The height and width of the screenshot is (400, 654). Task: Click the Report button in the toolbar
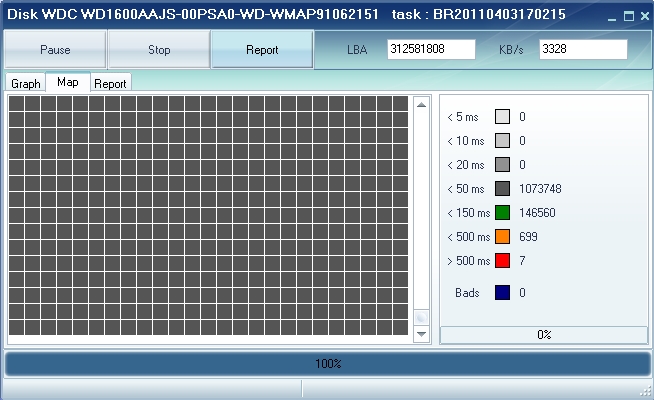click(x=262, y=49)
